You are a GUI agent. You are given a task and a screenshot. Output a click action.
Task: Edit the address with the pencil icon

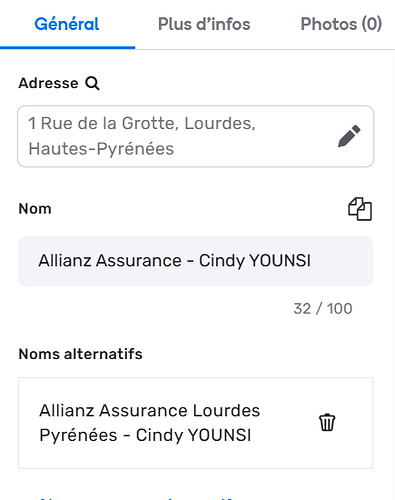[x=349, y=136]
